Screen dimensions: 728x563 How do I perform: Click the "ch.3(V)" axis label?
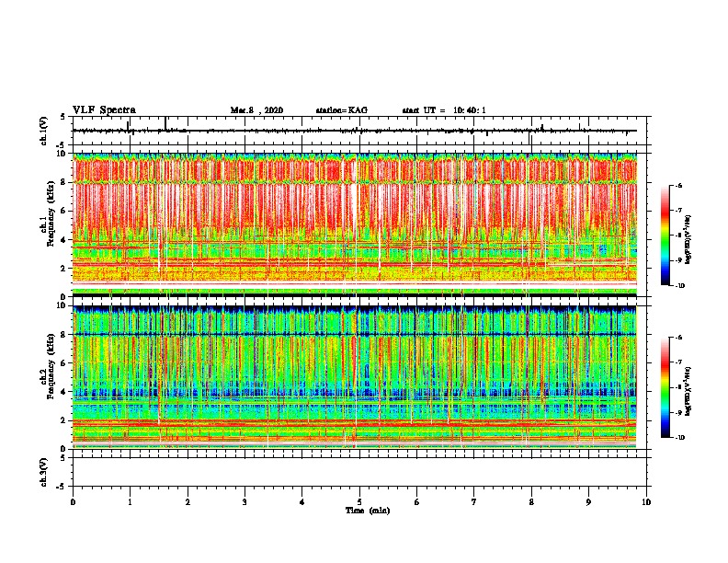[x=43, y=472]
